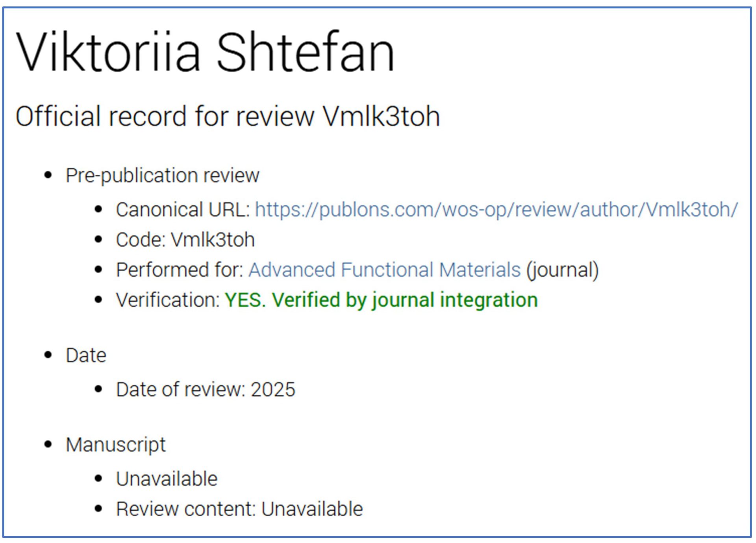Click the Verification label
The image size is (756, 543).
[x=168, y=300]
